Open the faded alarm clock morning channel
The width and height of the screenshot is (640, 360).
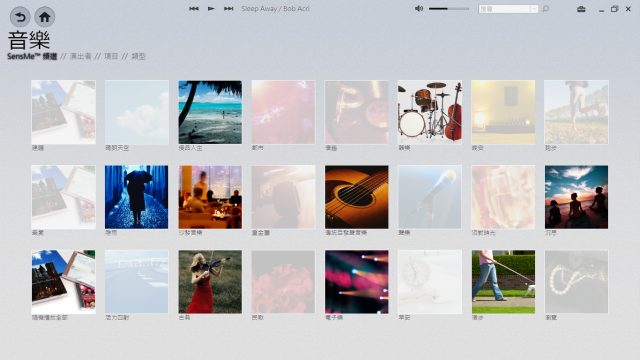click(x=430, y=282)
